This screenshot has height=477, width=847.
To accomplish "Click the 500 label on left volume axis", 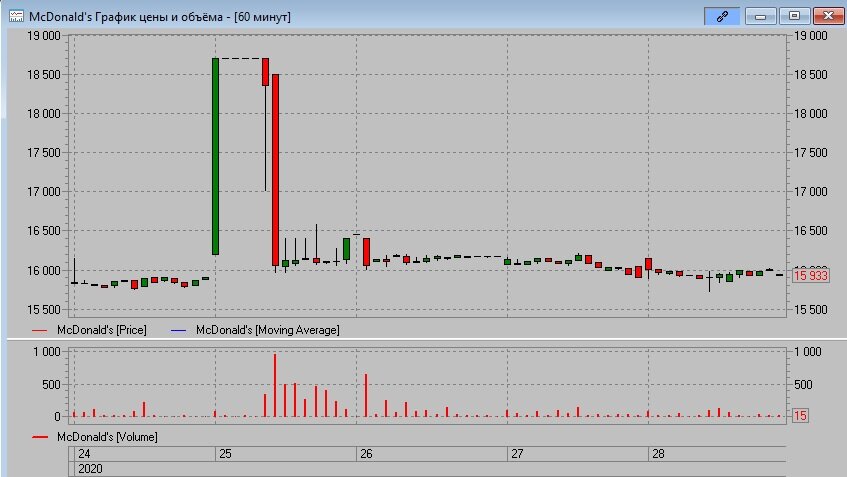I will [50, 385].
